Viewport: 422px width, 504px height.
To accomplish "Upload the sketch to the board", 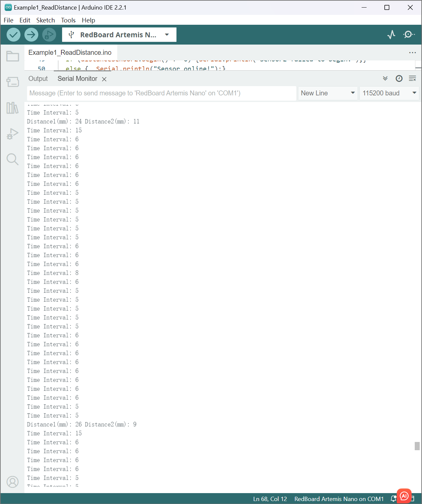I will pos(31,34).
